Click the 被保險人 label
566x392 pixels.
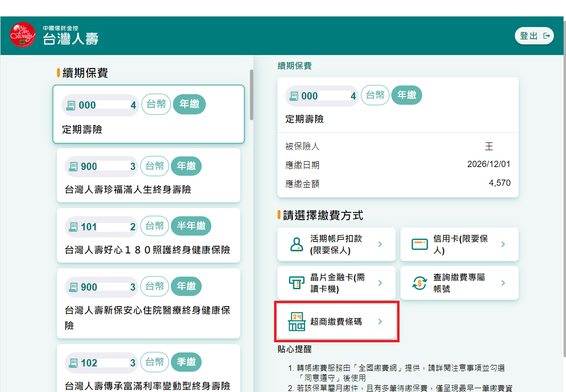pyautogui.click(x=303, y=146)
